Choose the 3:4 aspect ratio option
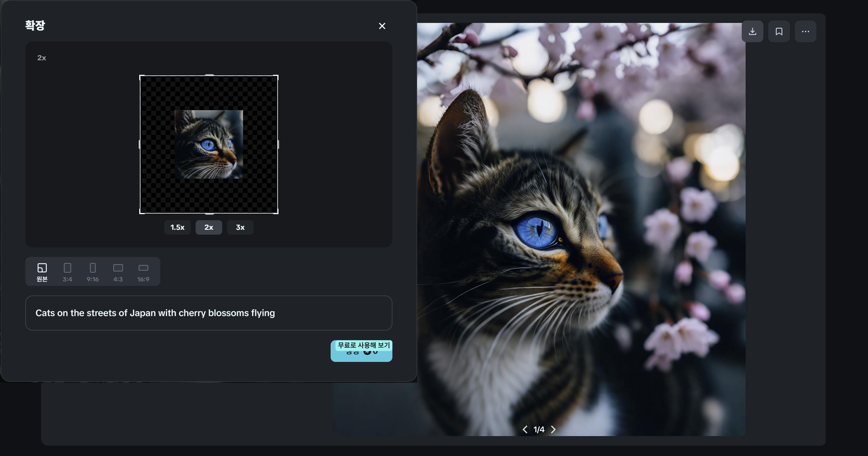Image resolution: width=868 pixels, height=456 pixels. pyautogui.click(x=68, y=272)
